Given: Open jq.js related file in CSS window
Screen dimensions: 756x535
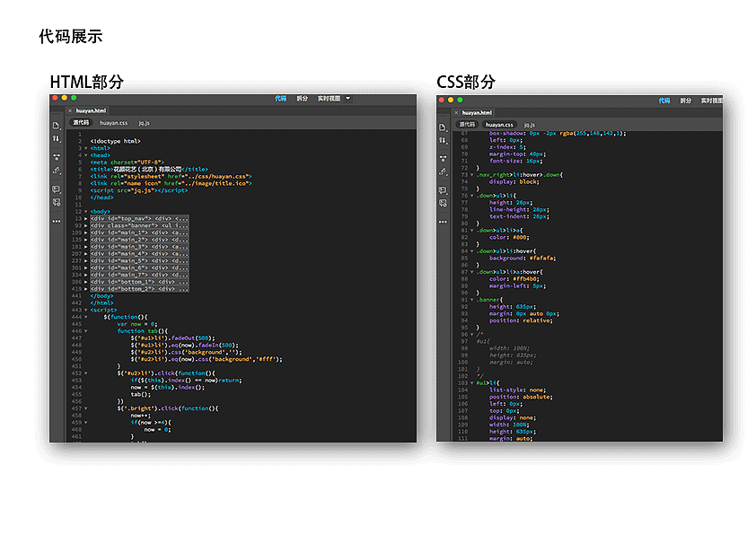Looking at the screenshot, I should (530, 125).
